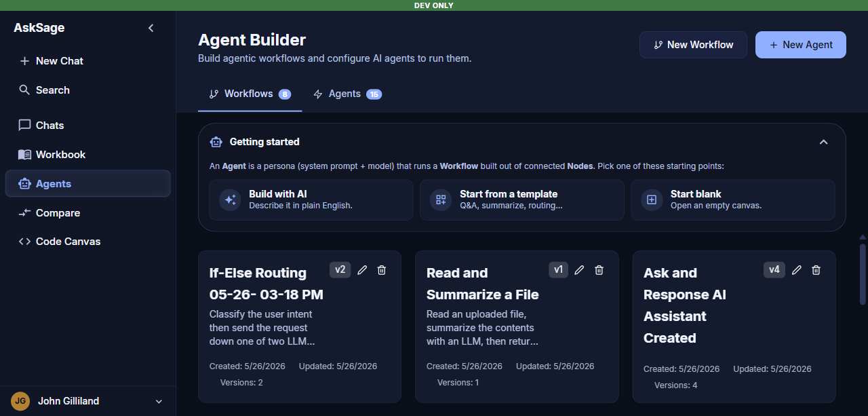Open the Read and Summarize a File card

tap(517, 327)
